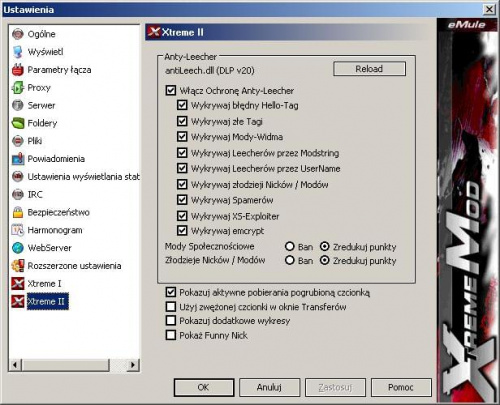
Task: Go to Bezpieczeństwo settings page
Action: [x=58, y=212]
